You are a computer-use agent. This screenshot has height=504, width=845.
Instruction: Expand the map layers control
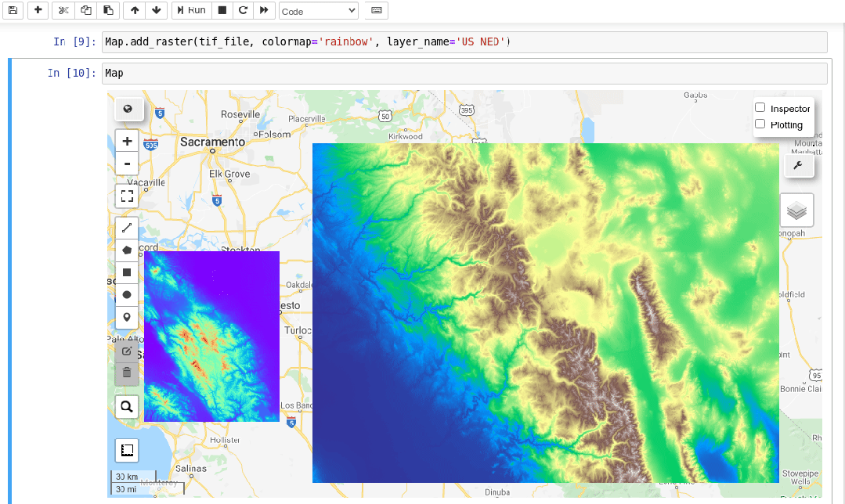pos(796,211)
